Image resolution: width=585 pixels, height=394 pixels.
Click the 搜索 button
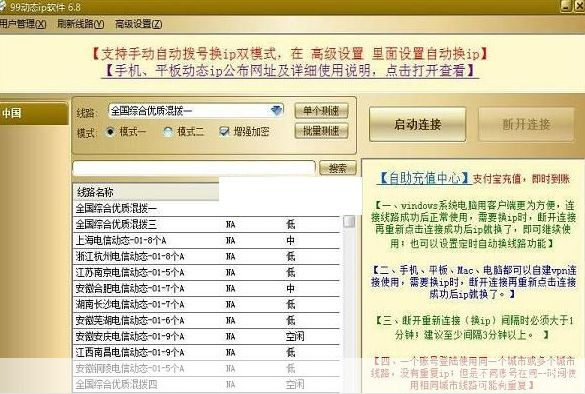tap(338, 168)
